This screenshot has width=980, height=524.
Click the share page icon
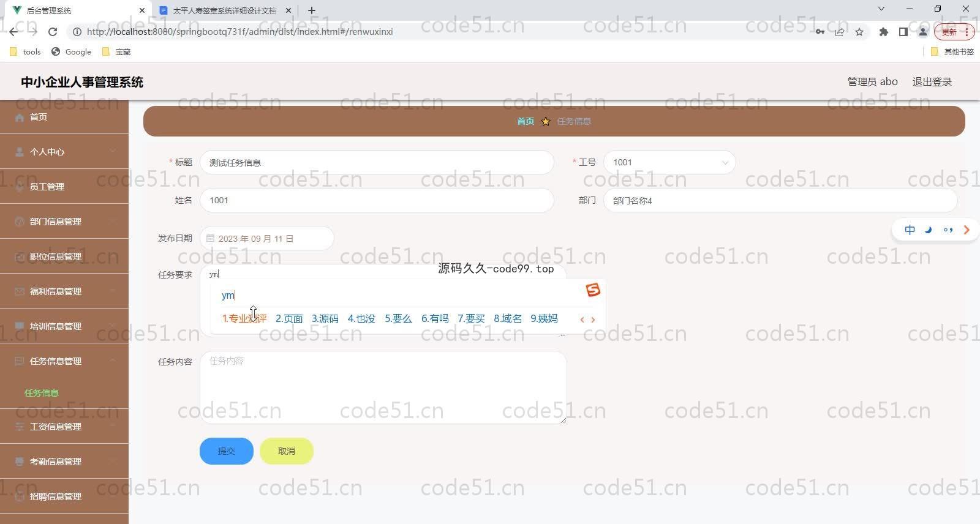click(840, 32)
